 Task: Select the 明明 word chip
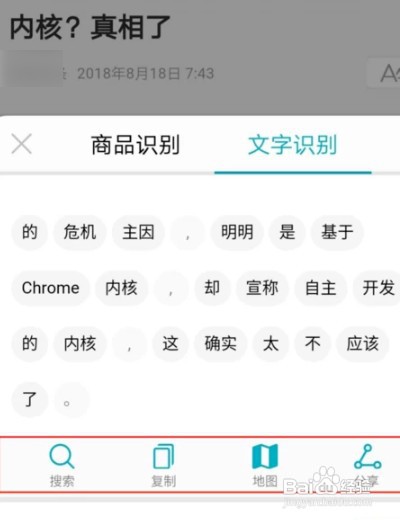click(237, 232)
